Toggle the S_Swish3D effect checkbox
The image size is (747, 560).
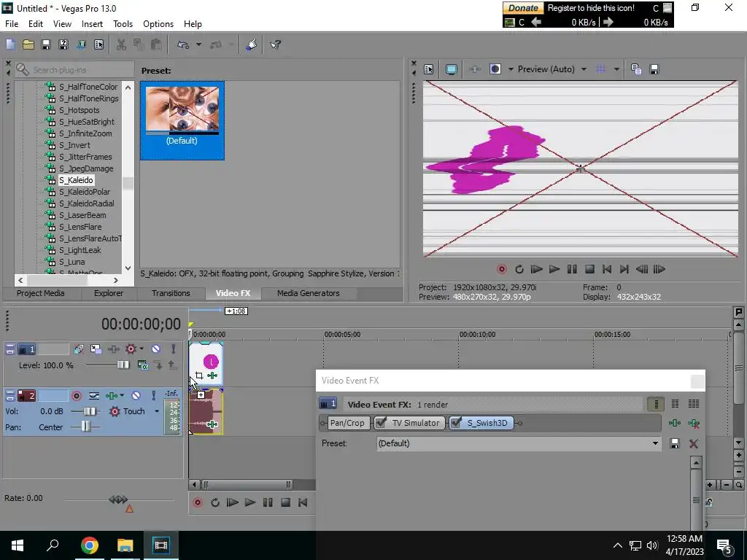click(x=456, y=423)
